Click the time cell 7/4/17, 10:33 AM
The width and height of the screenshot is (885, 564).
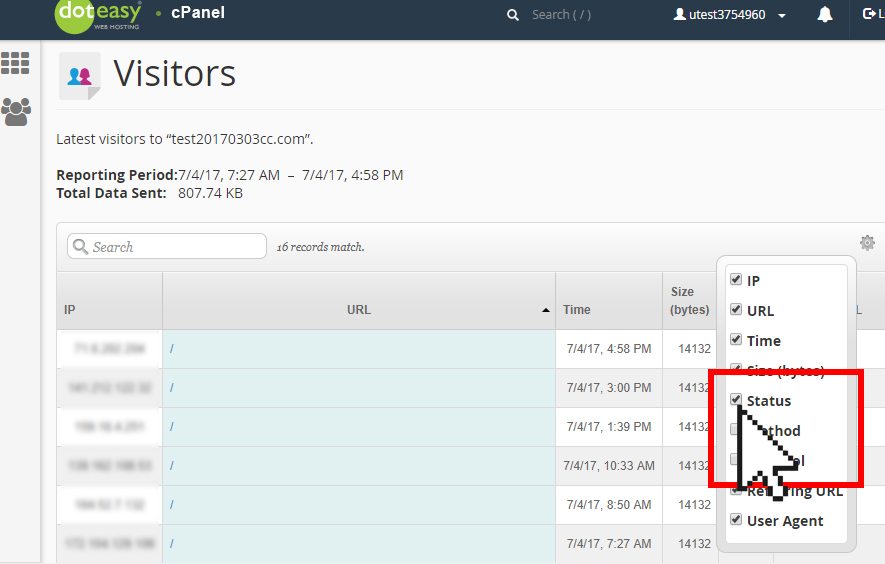pos(609,466)
